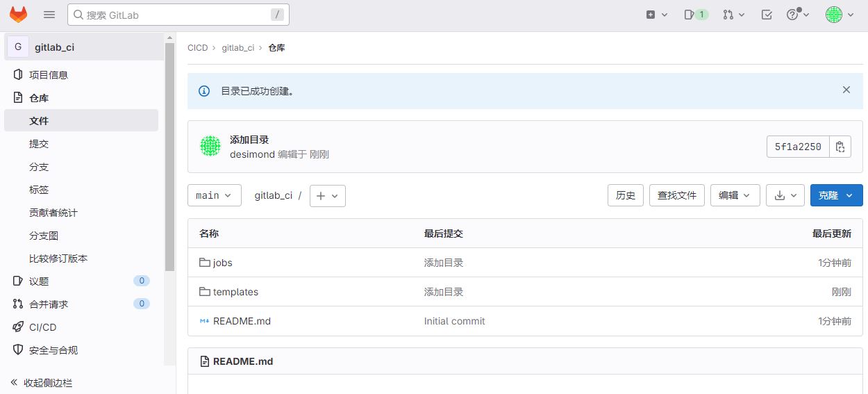Open the templates folder

[235, 292]
